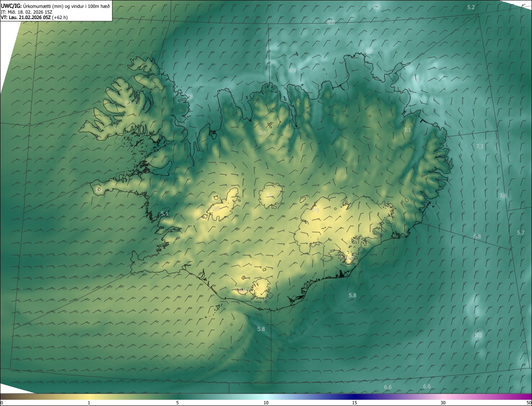
Task: Click the 5.7 value label at the eastern edge
Action: 521,232
